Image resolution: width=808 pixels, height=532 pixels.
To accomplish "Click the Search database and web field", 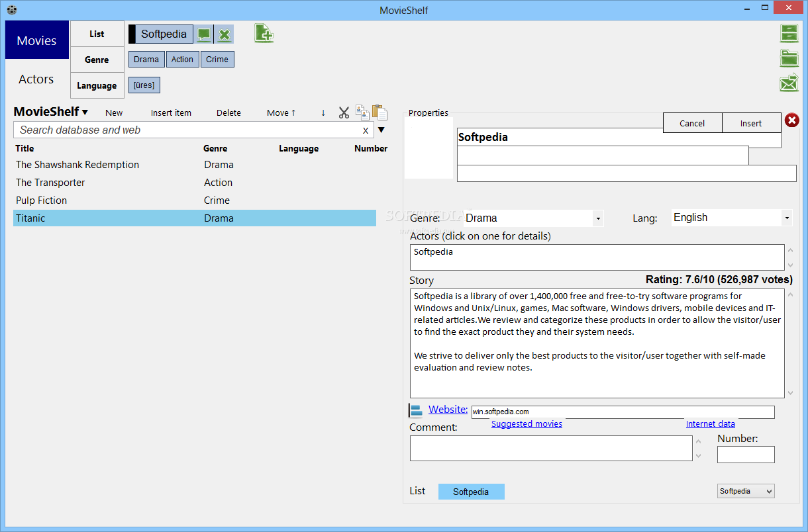I will (x=193, y=130).
